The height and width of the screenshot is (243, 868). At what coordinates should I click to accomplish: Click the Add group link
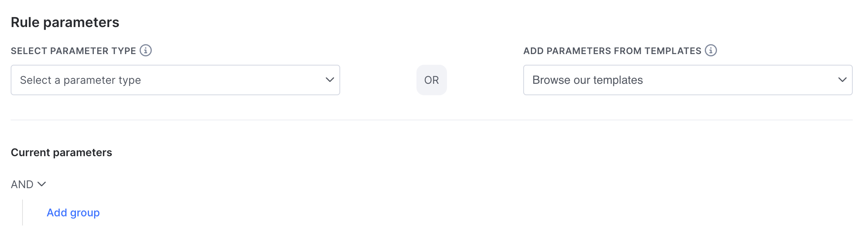pyautogui.click(x=73, y=213)
